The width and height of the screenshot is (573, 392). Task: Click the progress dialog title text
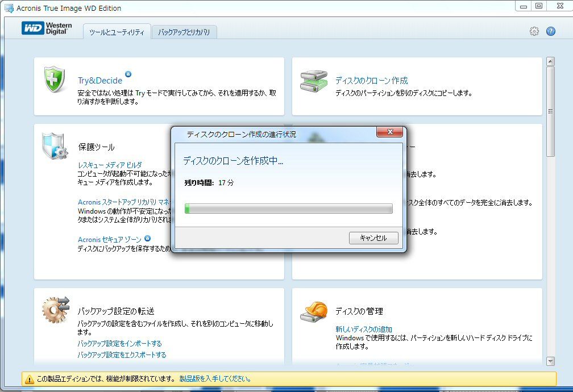[x=241, y=135]
